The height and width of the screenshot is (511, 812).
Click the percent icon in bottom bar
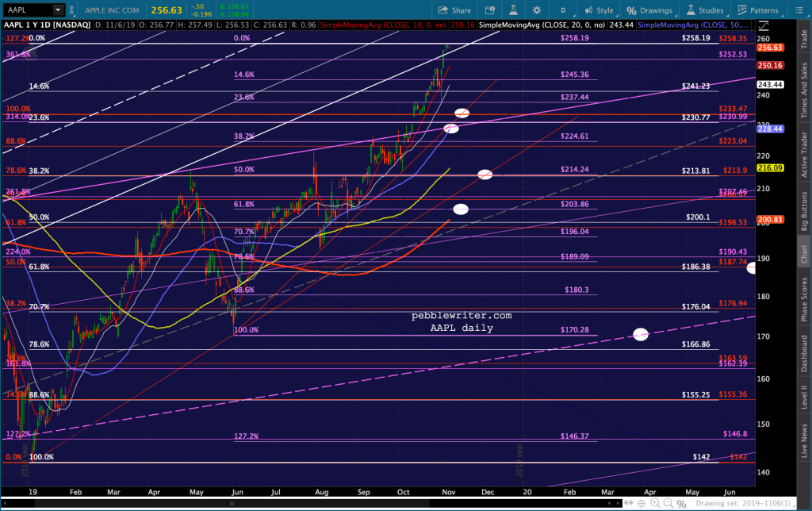pos(681,504)
